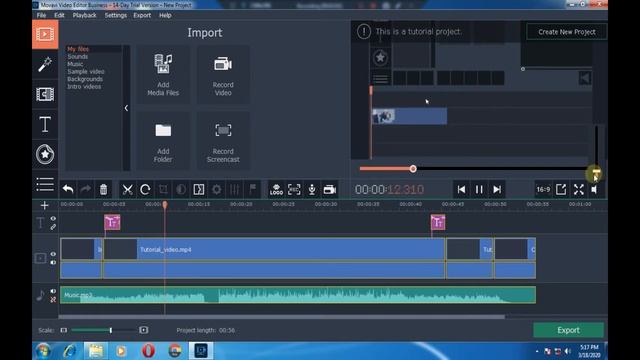Detach the preview window
Screen dimensions: 640x360
[x=561, y=189]
